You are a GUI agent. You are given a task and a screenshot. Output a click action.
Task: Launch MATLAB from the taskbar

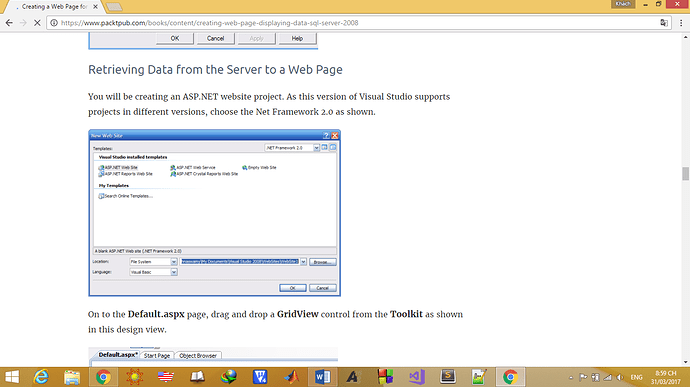(x=291, y=377)
